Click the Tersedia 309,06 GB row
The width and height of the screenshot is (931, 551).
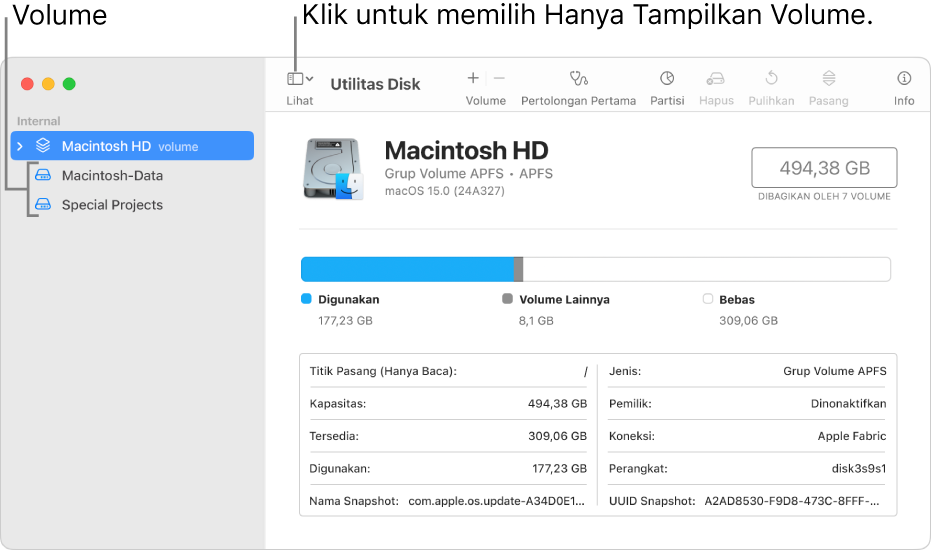click(x=448, y=436)
